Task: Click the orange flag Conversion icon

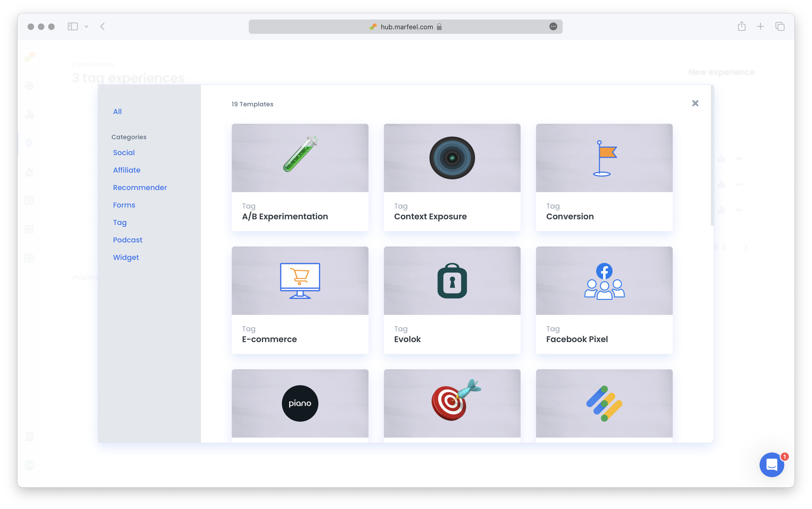Action: point(604,157)
